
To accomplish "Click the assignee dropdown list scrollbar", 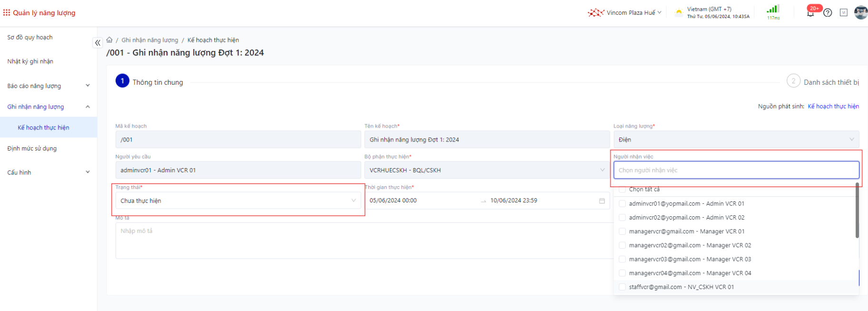I will pos(857,211).
